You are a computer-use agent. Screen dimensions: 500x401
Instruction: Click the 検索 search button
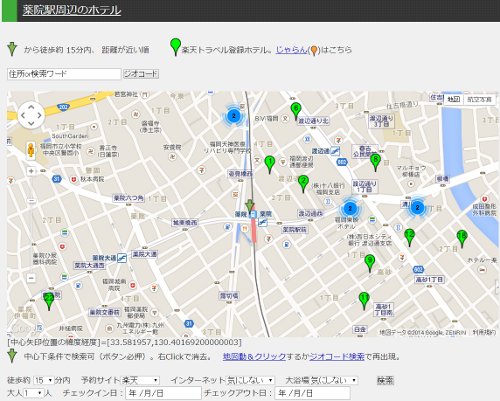(x=385, y=380)
